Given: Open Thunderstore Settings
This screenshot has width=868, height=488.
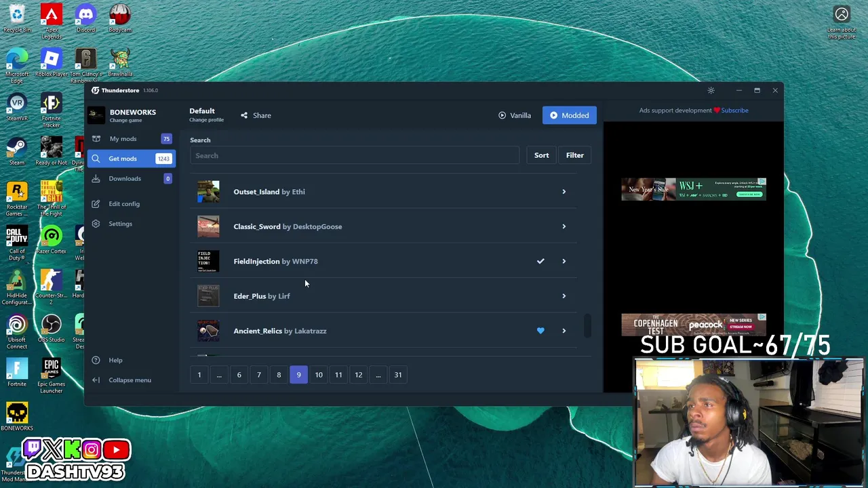Looking at the screenshot, I should 120,224.
